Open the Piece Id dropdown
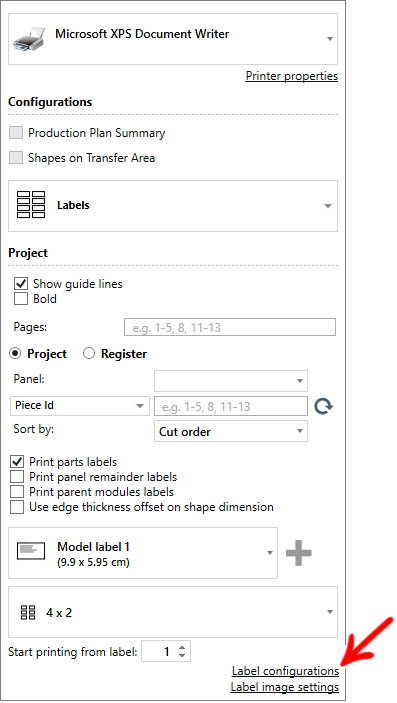 [80, 406]
